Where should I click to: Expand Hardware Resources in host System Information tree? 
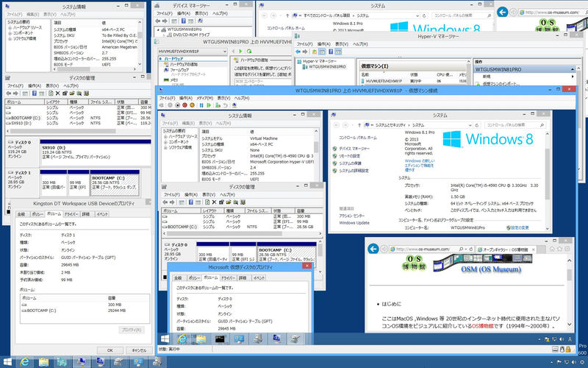tap(10, 28)
